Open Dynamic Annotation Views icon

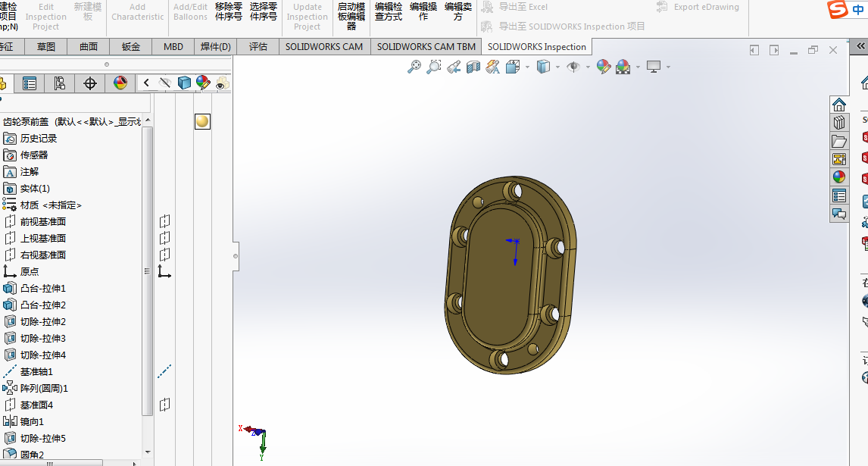(x=492, y=67)
